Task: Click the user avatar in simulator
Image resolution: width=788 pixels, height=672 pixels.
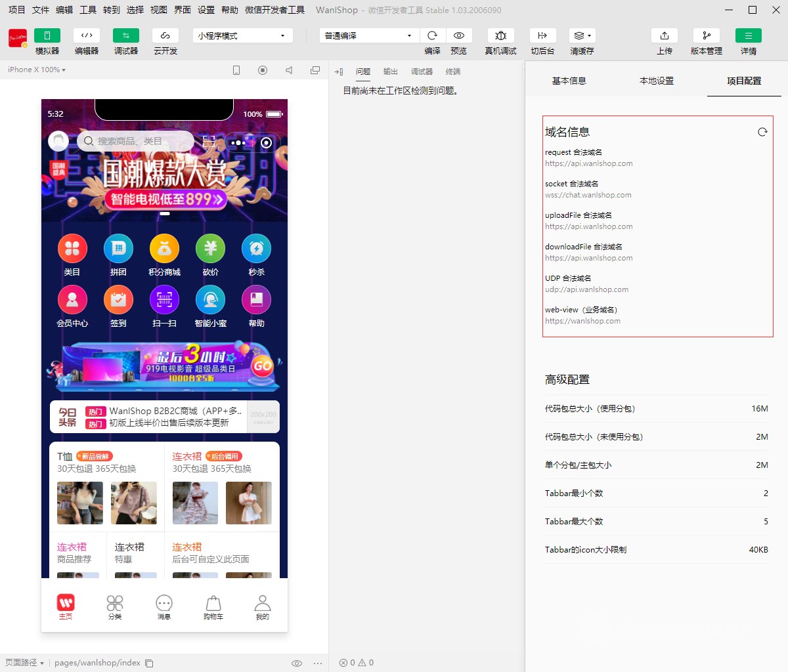Action: [x=59, y=141]
